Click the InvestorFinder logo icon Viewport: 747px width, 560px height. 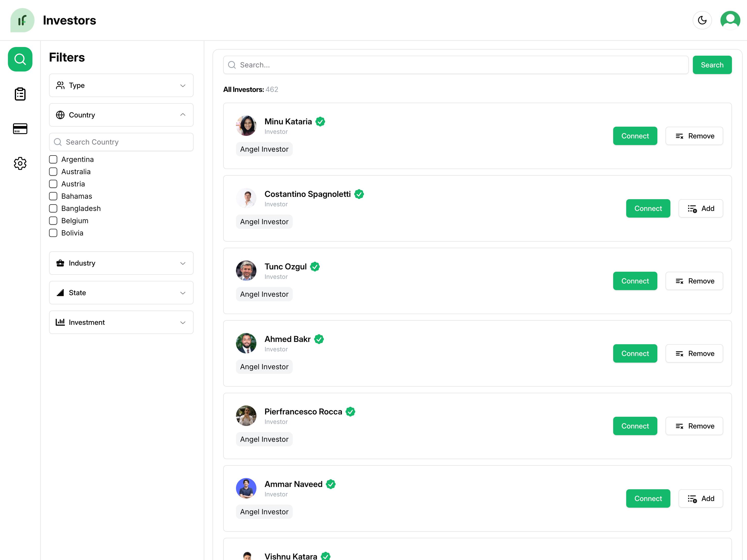[22, 20]
